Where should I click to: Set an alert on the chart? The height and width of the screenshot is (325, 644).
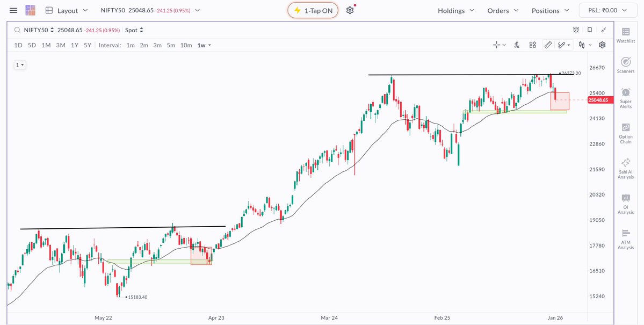click(575, 30)
